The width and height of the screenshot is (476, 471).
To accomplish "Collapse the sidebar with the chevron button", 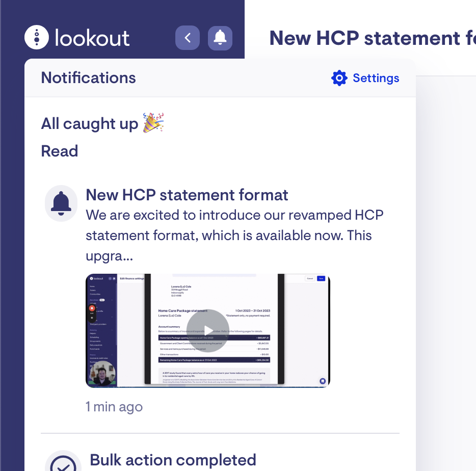I will click(x=188, y=38).
